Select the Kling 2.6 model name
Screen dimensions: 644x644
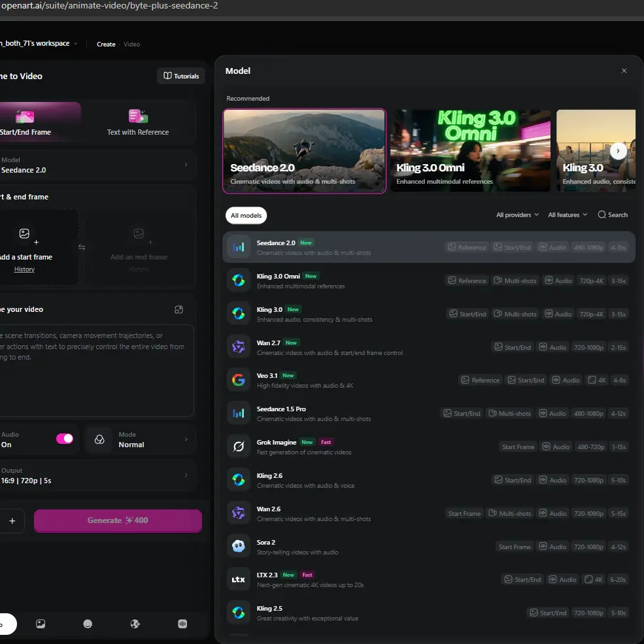tap(269, 475)
